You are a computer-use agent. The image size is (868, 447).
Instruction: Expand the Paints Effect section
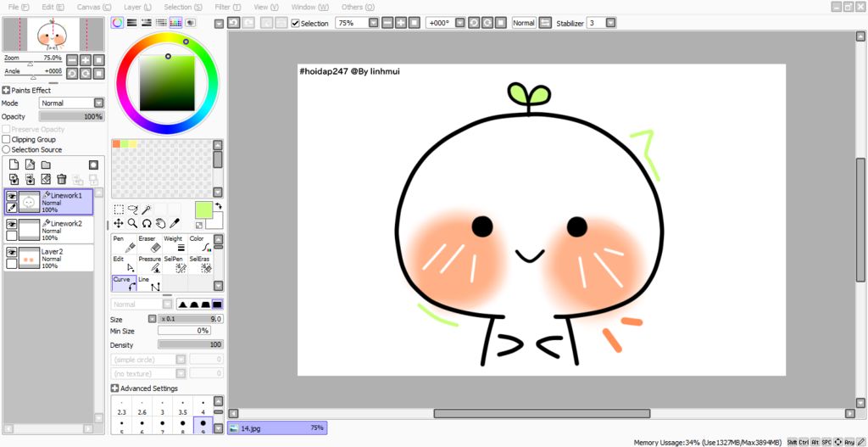click(6, 90)
